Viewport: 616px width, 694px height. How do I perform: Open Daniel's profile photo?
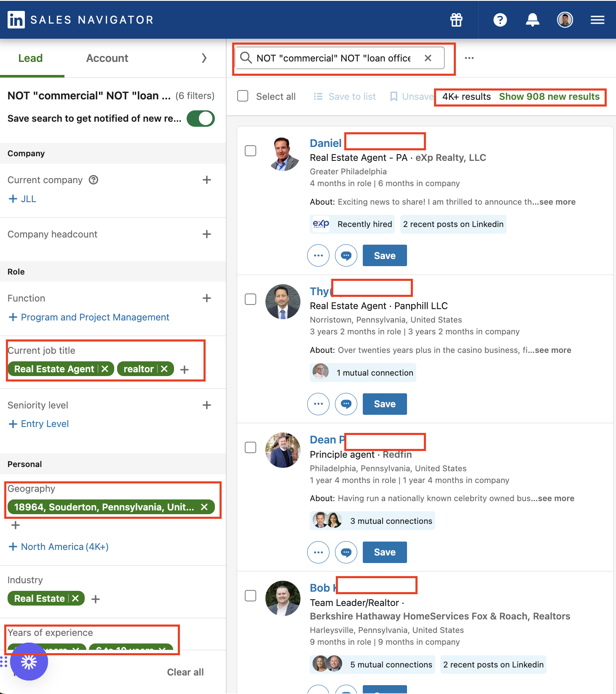[x=283, y=154]
